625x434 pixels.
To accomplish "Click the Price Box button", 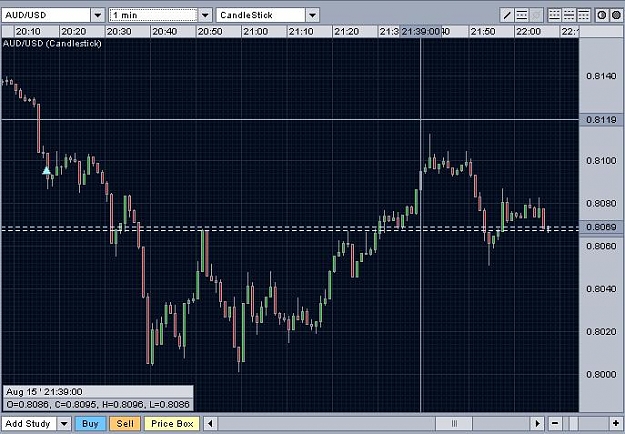I will 172,424.
